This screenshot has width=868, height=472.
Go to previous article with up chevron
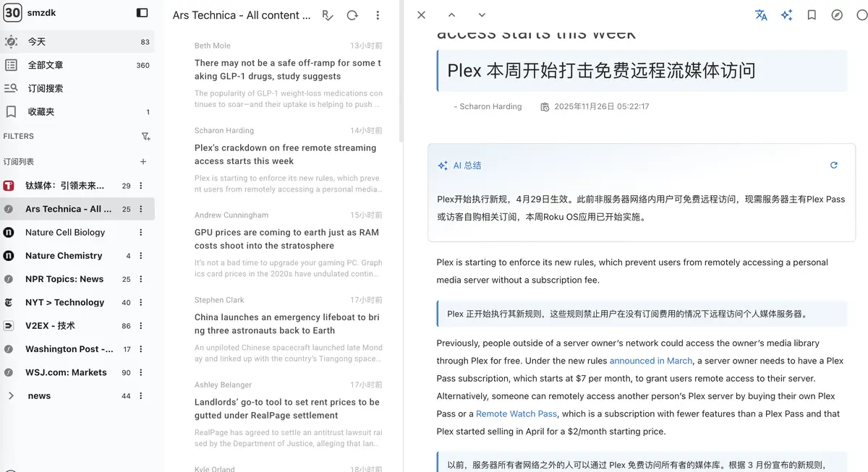point(451,15)
